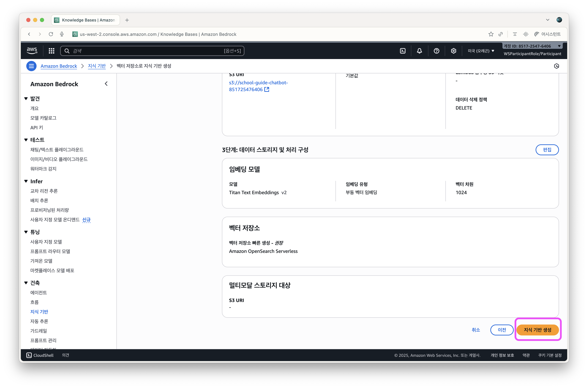Open 개인 정보 보호 footer link
Screen dimensions: 588x388
point(502,355)
